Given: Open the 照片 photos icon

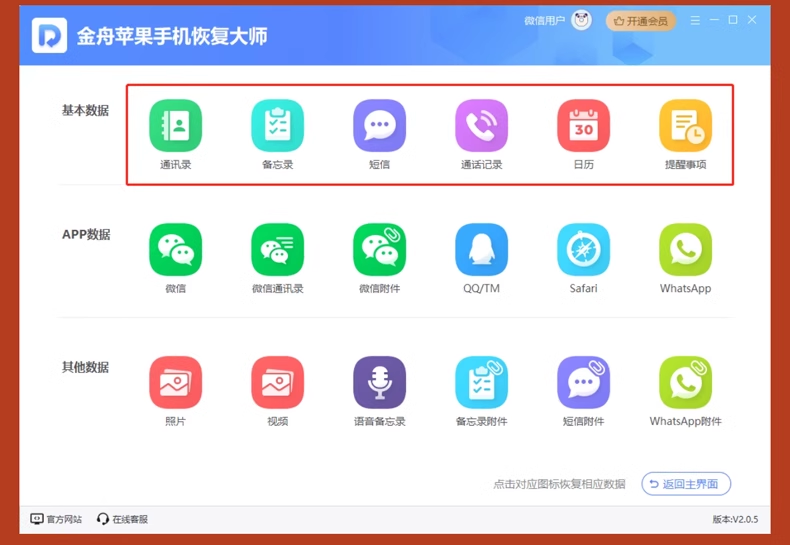Looking at the screenshot, I should tap(175, 382).
